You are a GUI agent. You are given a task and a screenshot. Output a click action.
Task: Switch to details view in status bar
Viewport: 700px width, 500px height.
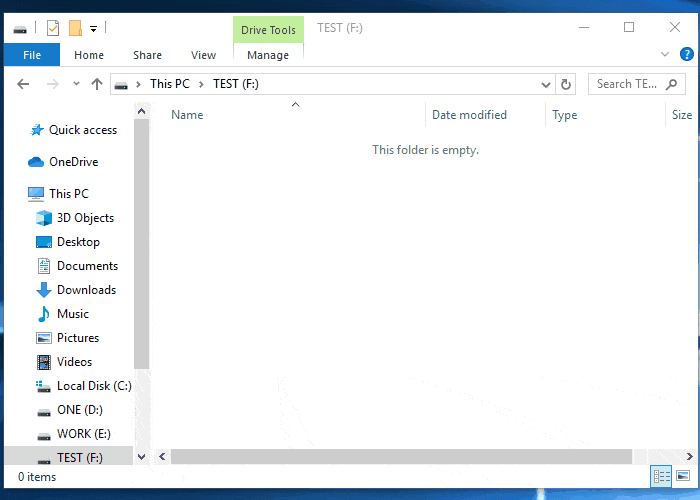661,477
